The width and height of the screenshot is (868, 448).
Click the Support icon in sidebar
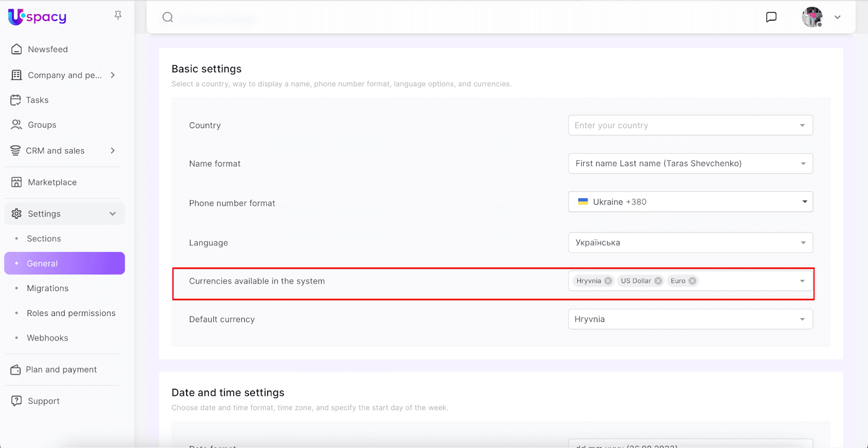17,401
